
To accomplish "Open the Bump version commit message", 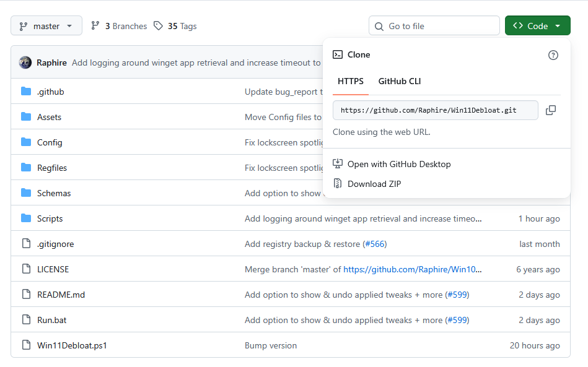I will [x=271, y=346].
